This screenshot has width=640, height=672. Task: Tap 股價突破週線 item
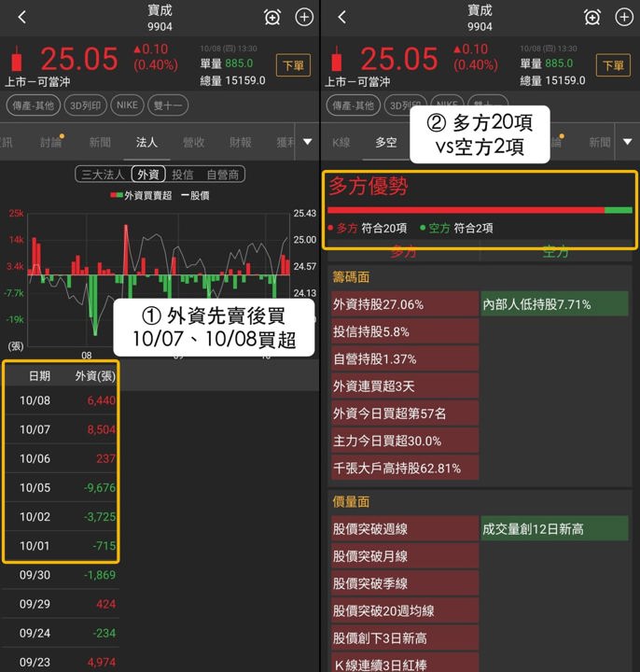404,529
